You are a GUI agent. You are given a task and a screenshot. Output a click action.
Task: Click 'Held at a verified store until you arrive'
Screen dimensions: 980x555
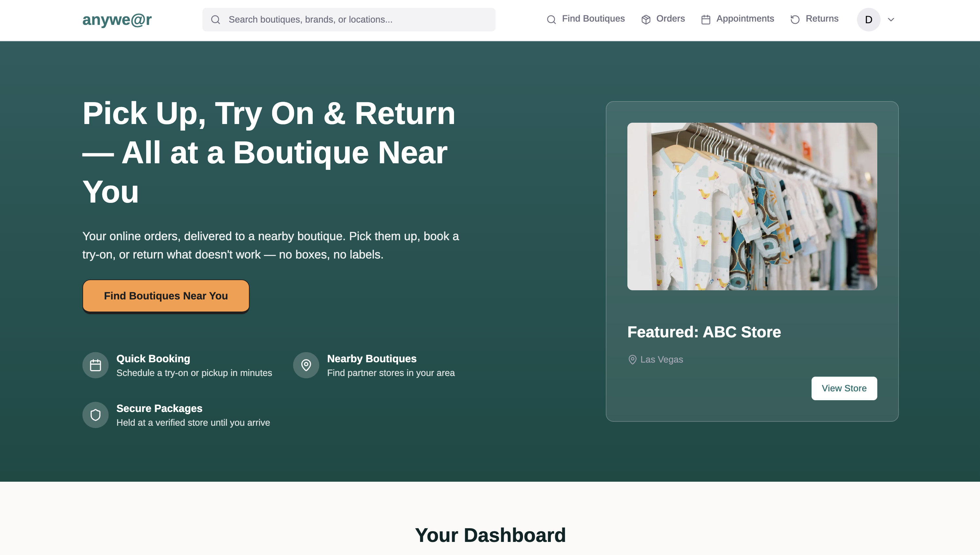click(193, 423)
